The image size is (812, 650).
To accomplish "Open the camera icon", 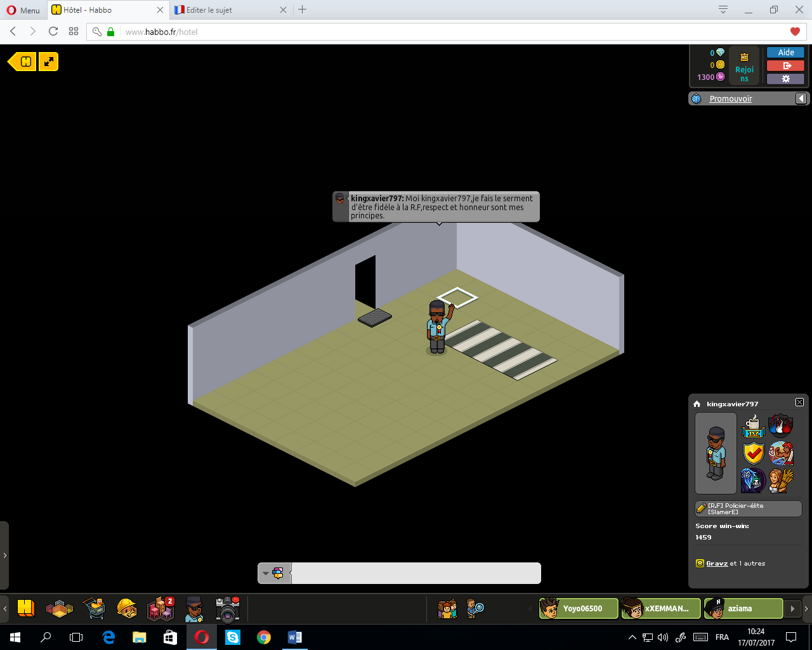I will click(x=227, y=609).
